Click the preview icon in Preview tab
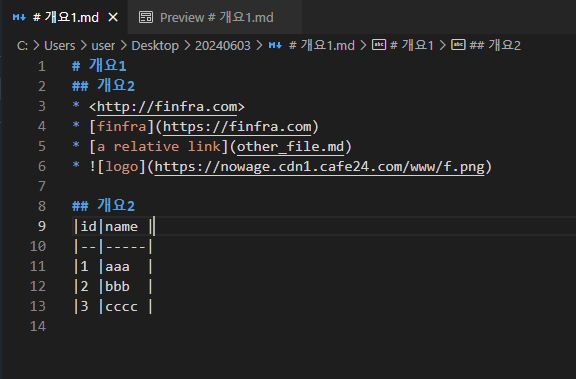This screenshot has width=576, height=379. click(146, 17)
